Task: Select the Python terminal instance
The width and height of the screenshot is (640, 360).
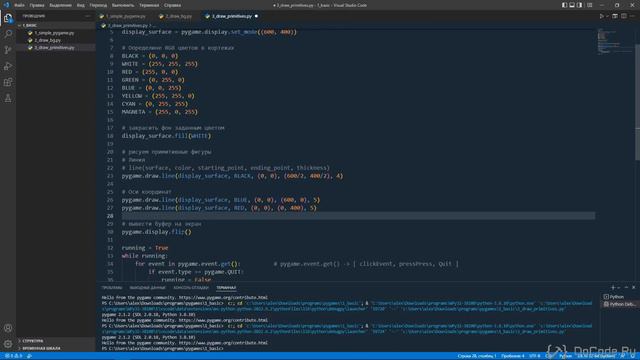Action: [618, 297]
